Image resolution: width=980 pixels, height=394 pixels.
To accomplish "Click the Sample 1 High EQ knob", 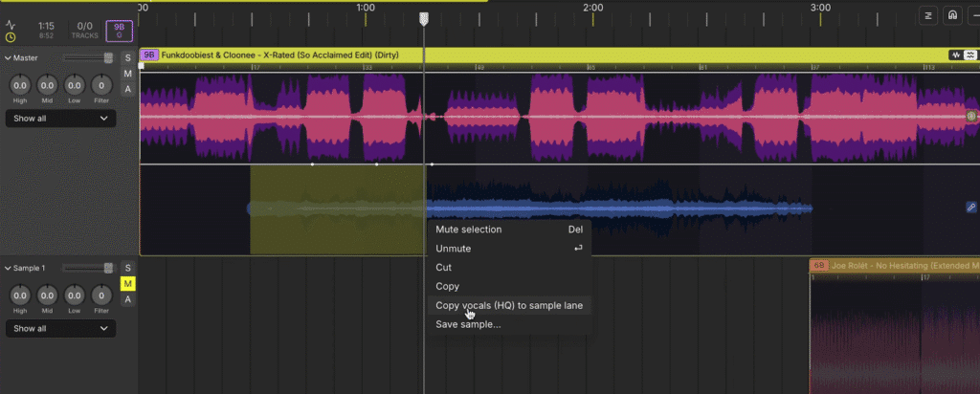I will [x=20, y=295].
